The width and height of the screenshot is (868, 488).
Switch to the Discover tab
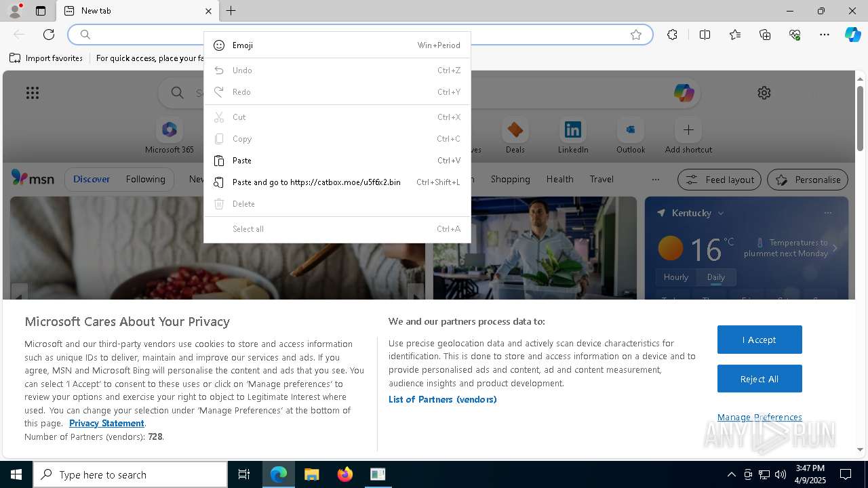click(x=92, y=180)
